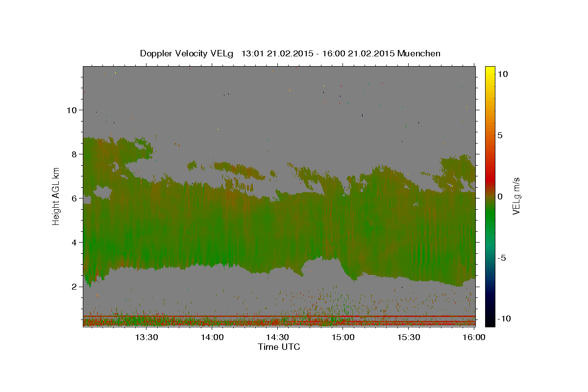Click the colorbar label -10

[504, 319]
